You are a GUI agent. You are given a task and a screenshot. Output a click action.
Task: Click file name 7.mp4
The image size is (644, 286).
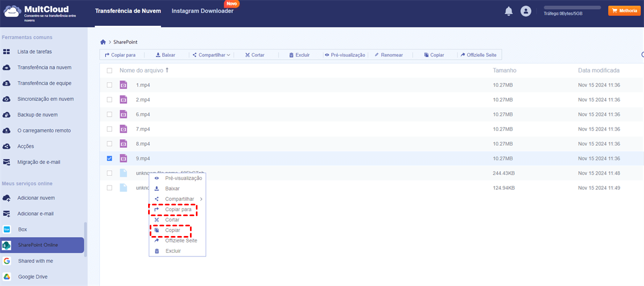(x=143, y=129)
